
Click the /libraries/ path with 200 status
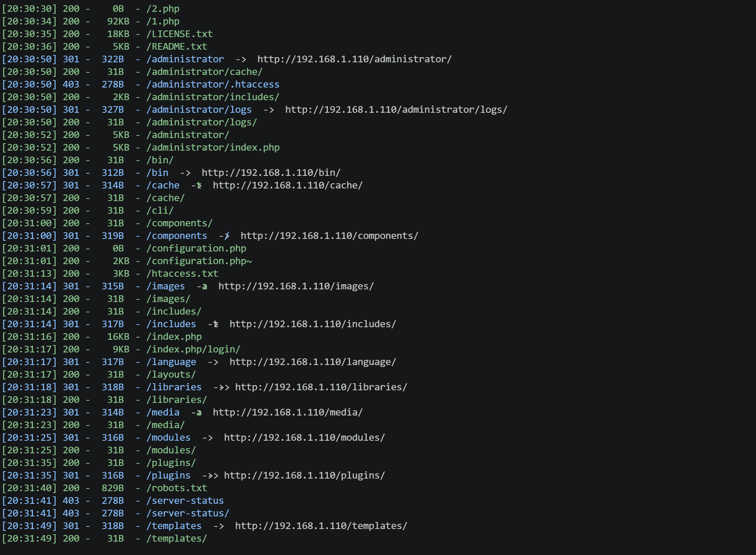point(177,400)
